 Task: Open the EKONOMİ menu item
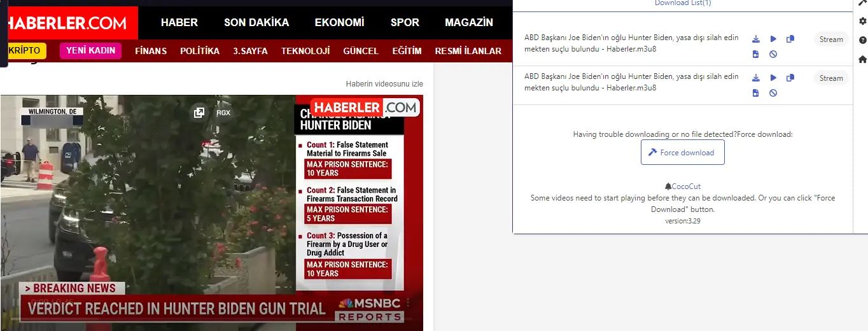click(x=340, y=22)
